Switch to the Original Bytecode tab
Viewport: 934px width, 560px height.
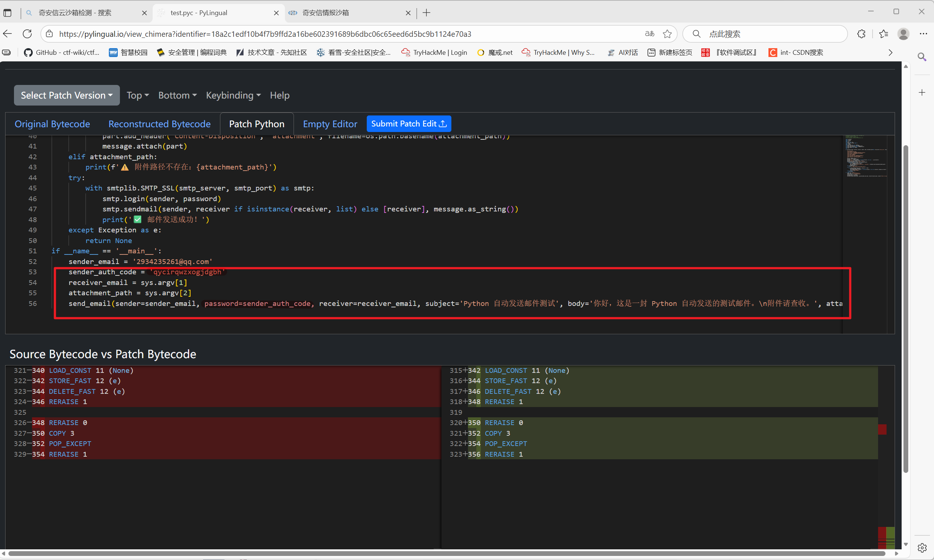click(52, 124)
